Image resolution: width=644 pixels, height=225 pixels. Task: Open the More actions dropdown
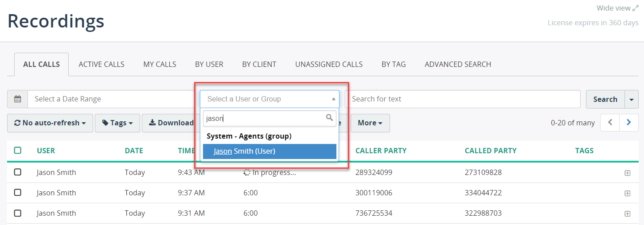click(370, 123)
